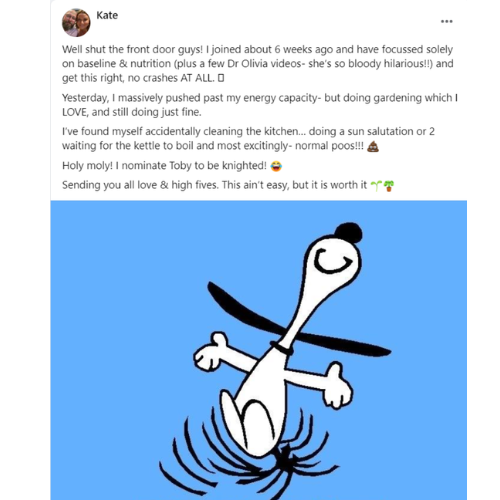
Task: Click Kate's profile picture avatar
Action: (x=76, y=23)
